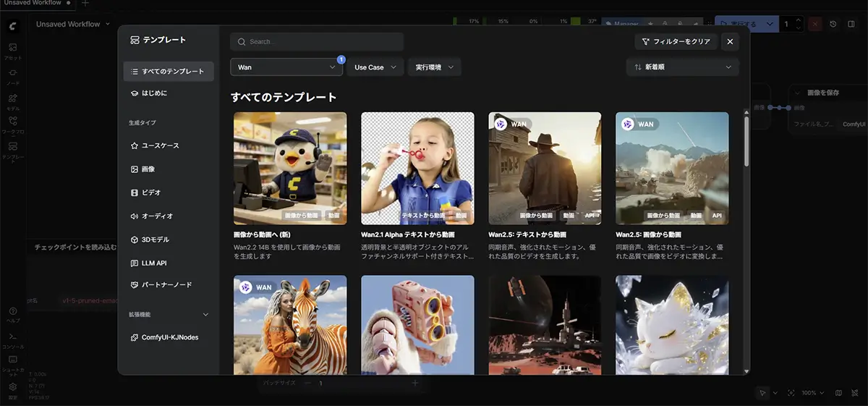The height and width of the screenshot is (406, 868).
Task: Open the crystal white cat template thumbnail
Action: click(672, 325)
